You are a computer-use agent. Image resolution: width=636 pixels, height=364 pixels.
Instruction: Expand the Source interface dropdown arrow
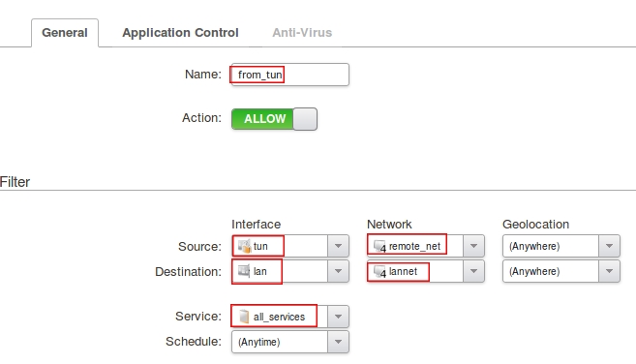point(338,246)
